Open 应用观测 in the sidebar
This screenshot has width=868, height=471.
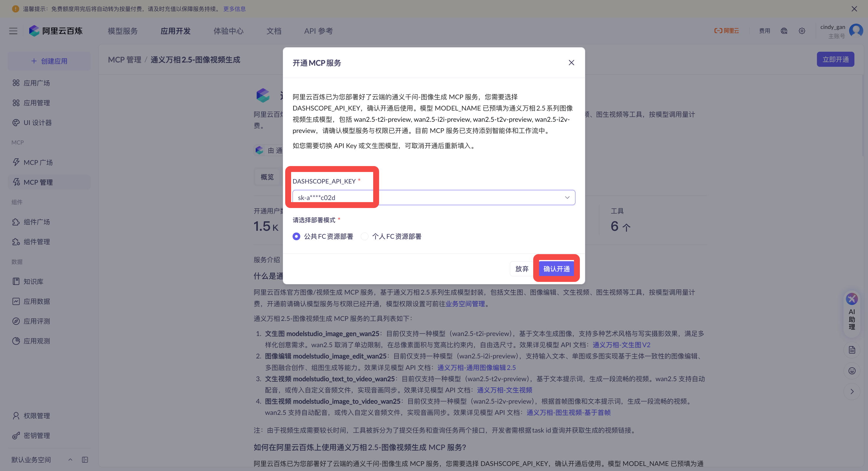(x=49, y=341)
